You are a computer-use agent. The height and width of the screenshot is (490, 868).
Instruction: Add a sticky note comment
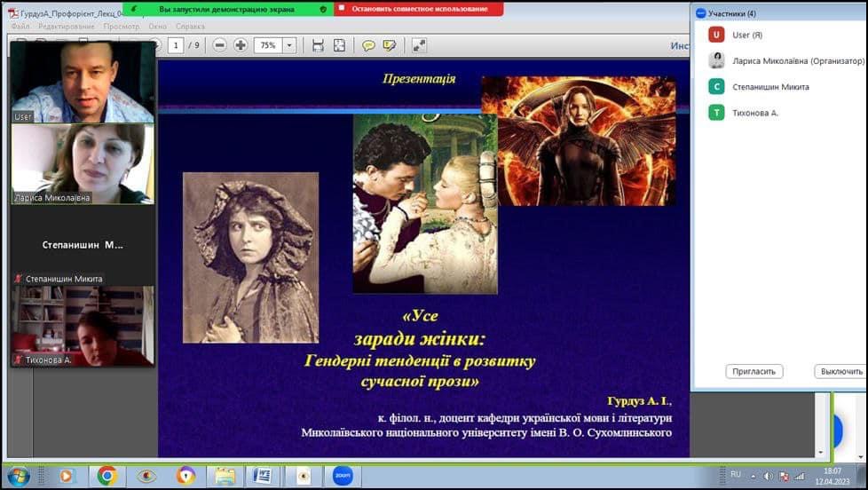pyautogui.click(x=368, y=45)
